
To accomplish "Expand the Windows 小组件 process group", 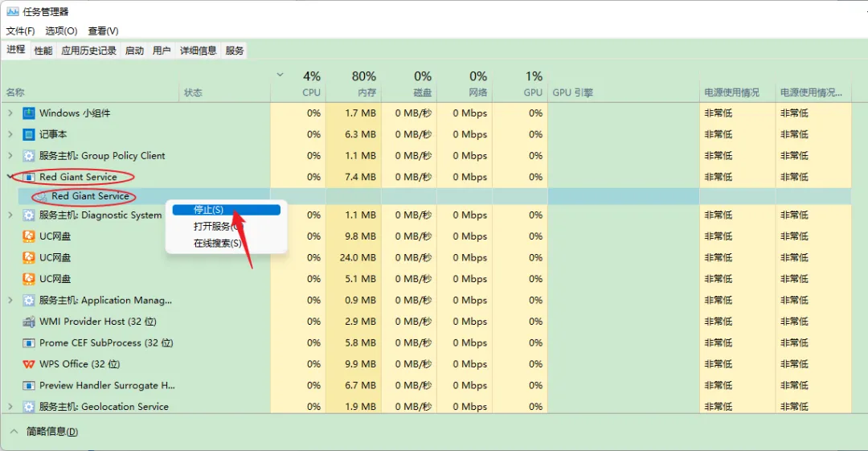I will [x=10, y=113].
